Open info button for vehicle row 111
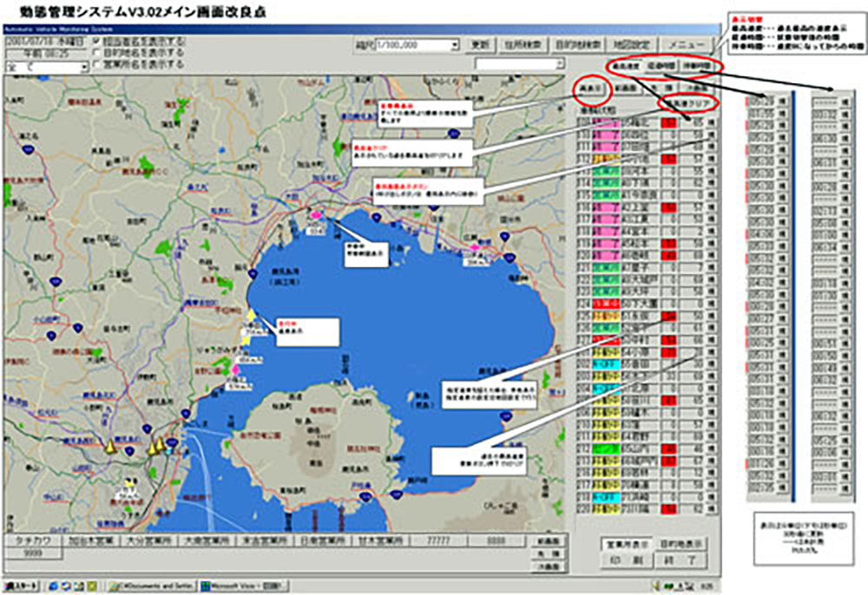 click(711, 147)
